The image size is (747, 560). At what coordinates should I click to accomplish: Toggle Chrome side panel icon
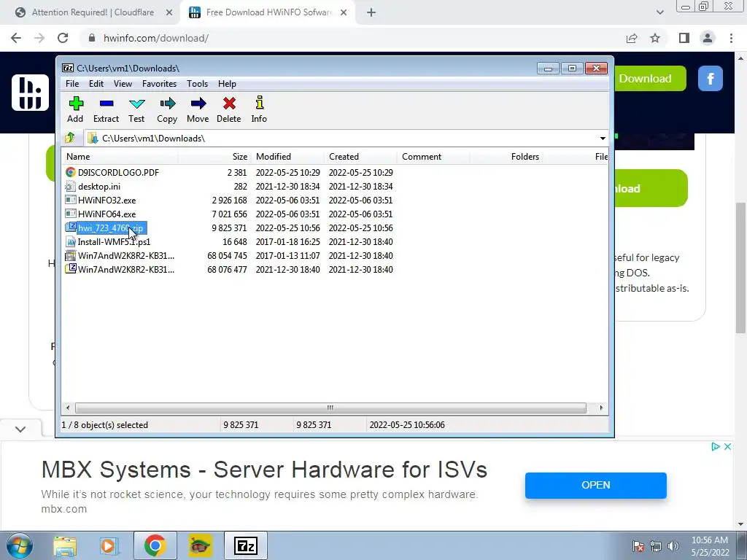tap(684, 38)
